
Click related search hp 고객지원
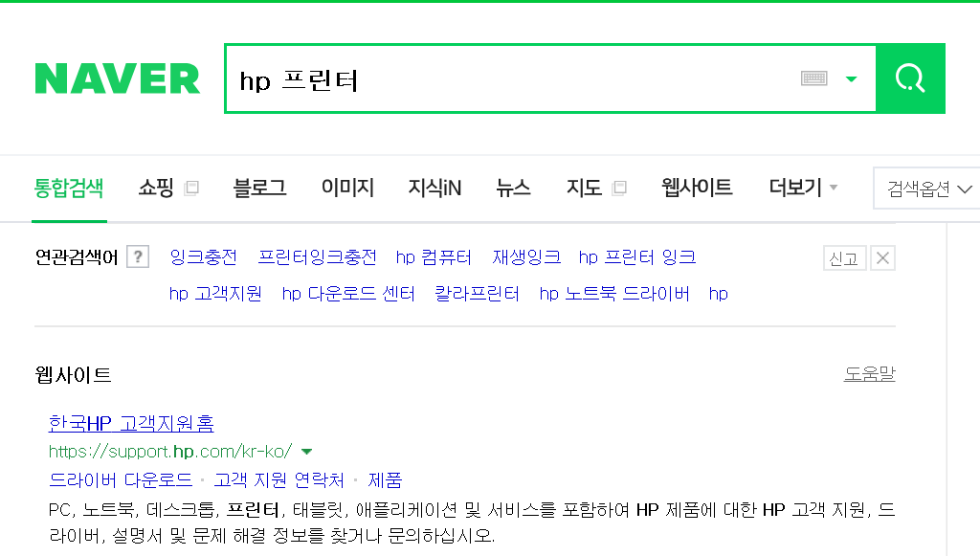pos(215,294)
